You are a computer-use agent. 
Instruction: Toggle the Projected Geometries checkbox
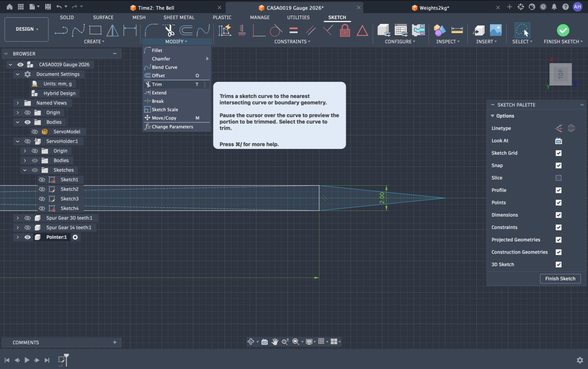pyautogui.click(x=558, y=240)
